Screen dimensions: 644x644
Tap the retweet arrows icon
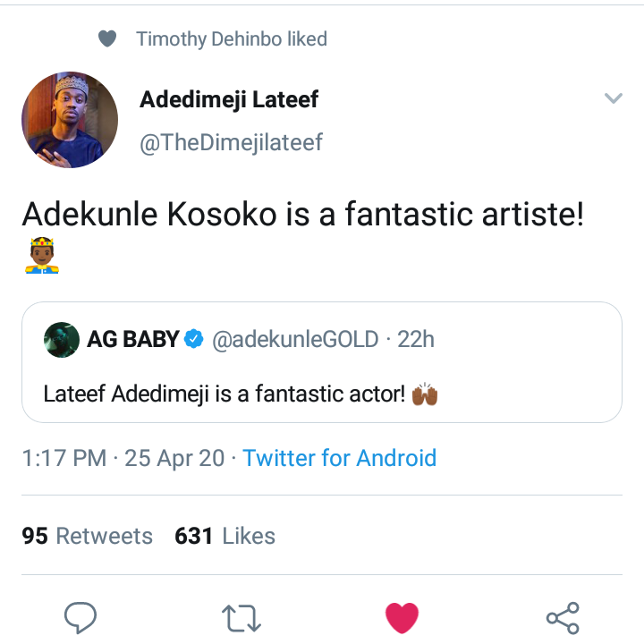pyautogui.click(x=241, y=616)
